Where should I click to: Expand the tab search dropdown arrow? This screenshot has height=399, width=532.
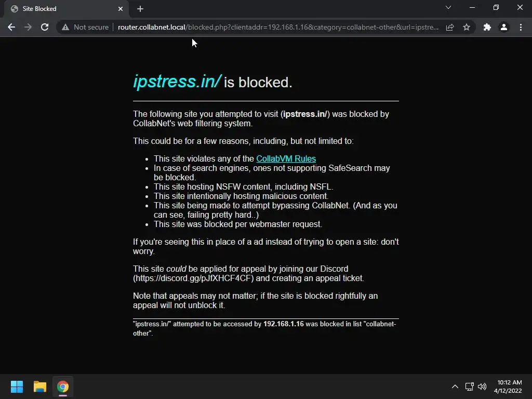448,7
